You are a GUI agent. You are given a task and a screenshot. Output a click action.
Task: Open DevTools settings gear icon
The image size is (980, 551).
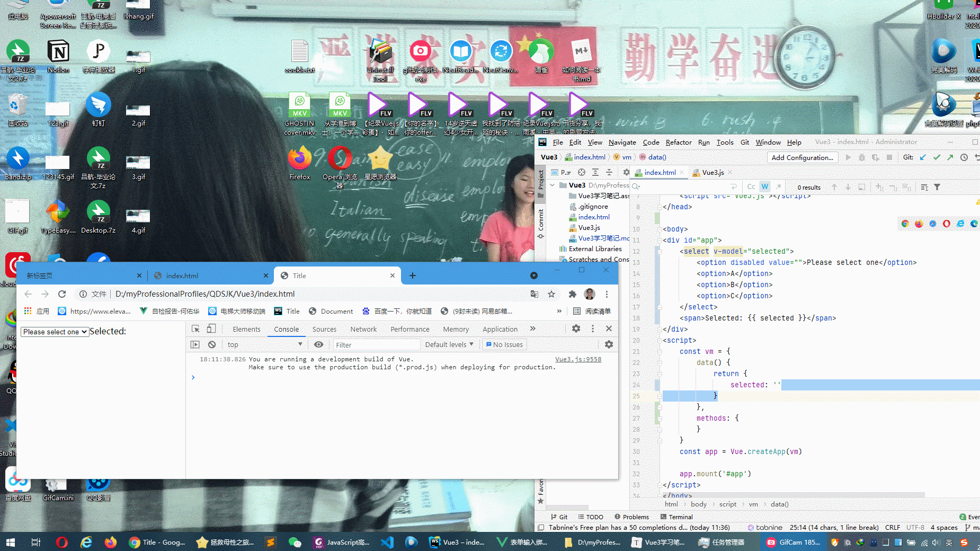(x=576, y=328)
